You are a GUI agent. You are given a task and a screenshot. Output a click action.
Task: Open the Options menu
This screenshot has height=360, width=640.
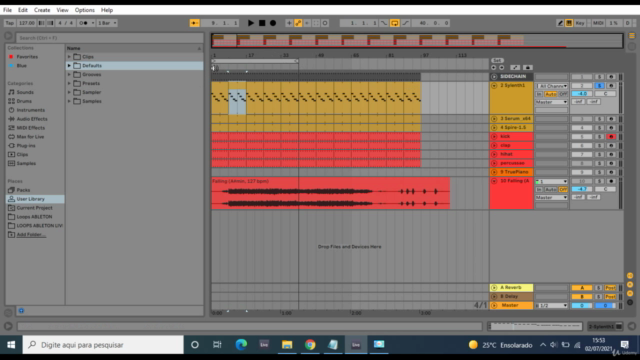click(84, 10)
